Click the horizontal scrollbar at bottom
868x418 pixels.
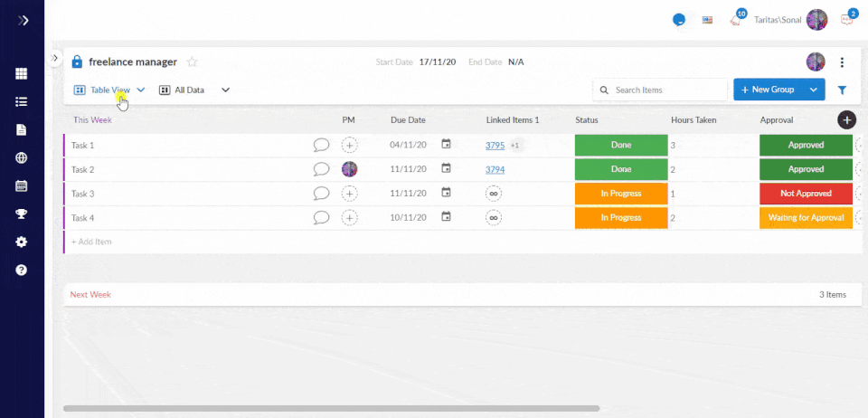331,409
